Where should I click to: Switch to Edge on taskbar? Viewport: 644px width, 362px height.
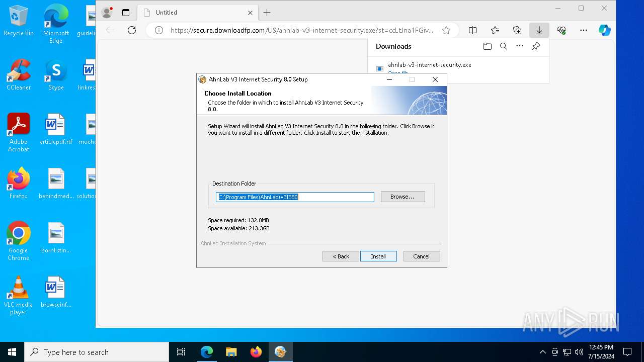pos(207,352)
